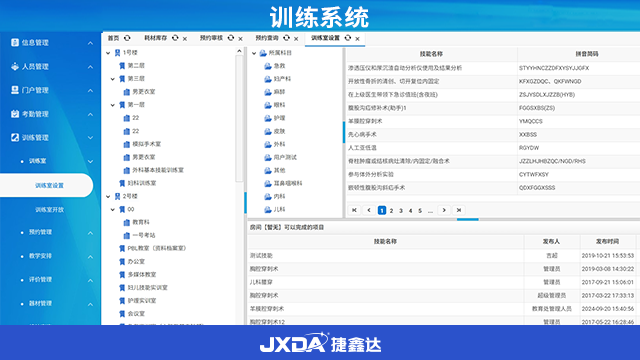The image size is (640, 360).
Task: Refresh the 首页 tab
Action: 127,38
